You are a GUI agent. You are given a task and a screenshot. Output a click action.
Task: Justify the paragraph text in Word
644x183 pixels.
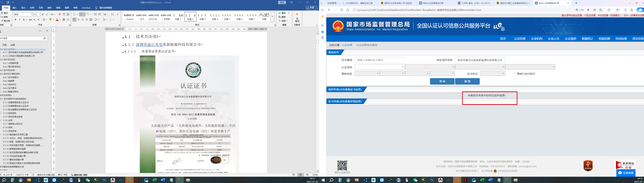[x=87, y=20]
